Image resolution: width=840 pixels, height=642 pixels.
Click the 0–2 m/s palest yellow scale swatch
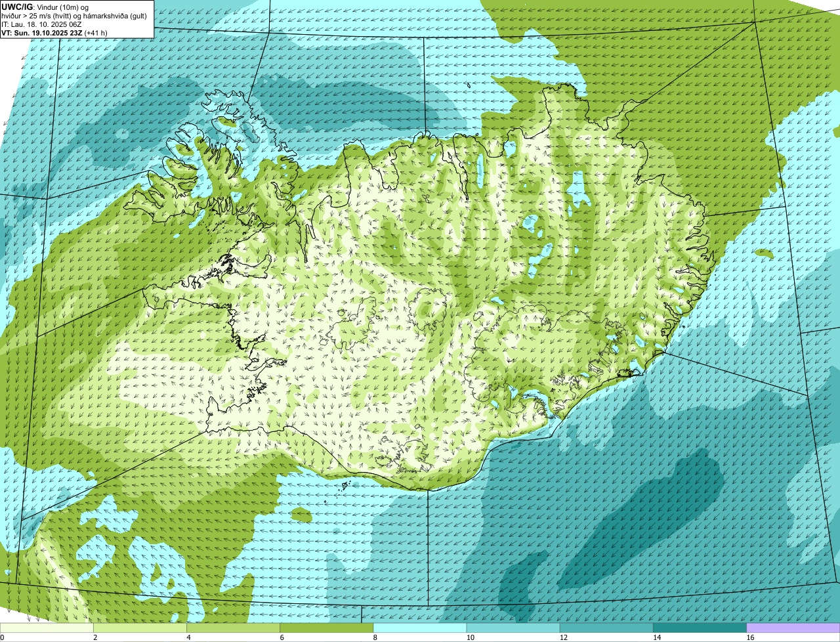pyautogui.click(x=47, y=628)
